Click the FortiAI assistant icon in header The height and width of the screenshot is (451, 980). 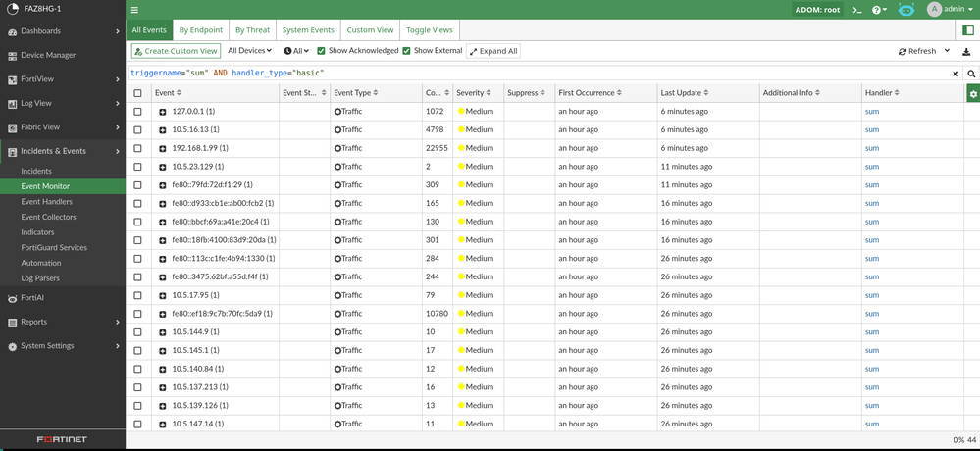[906, 10]
